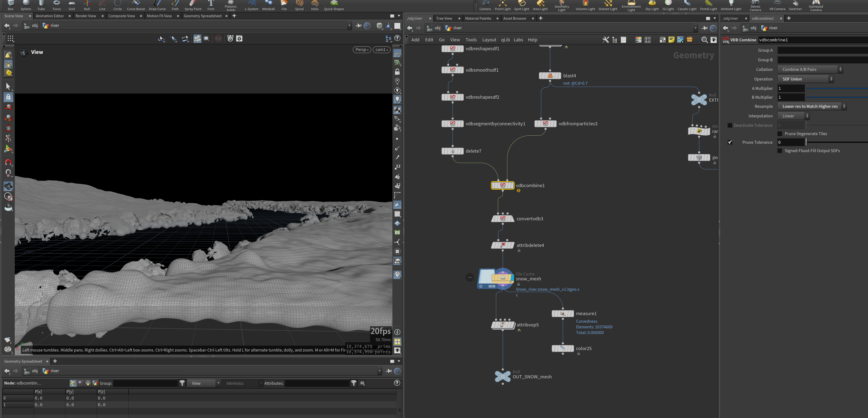Image resolution: width=868 pixels, height=418 pixels.
Task: Open viewport help question mark
Action: 397,38
